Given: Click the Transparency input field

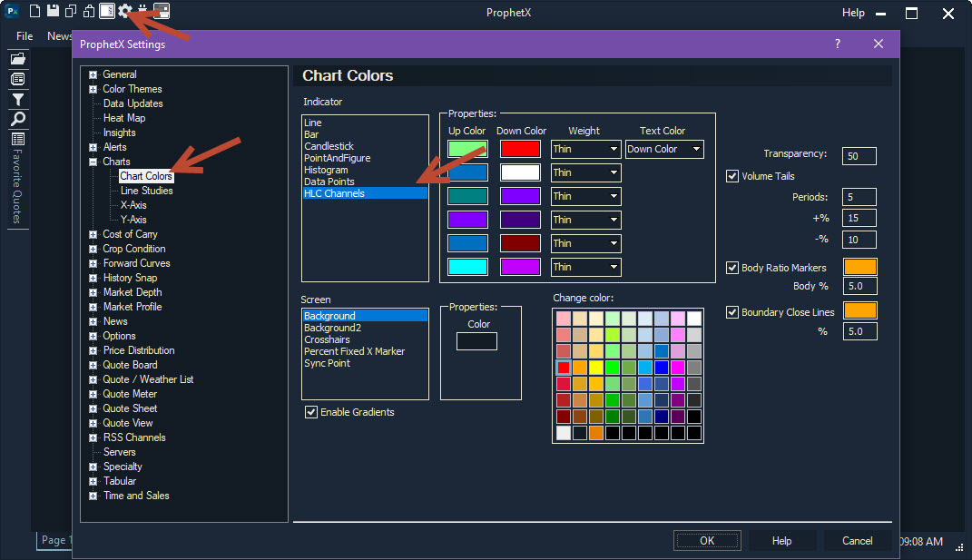Looking at the screenshot, I should [x=859, y=156].
